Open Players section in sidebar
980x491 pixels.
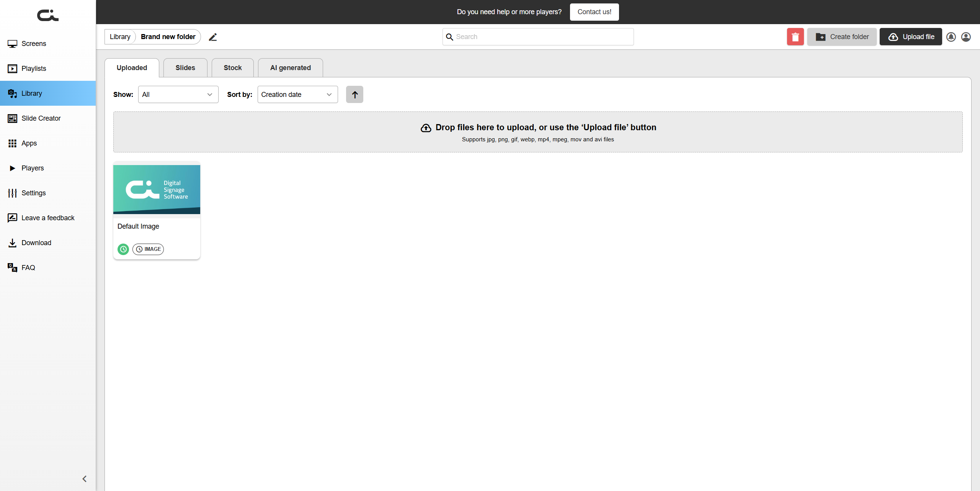pos(33,168)
